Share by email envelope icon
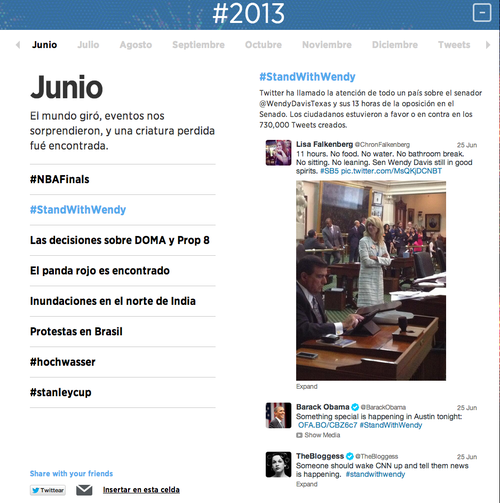Screen dimensions: 500x503 84,490
